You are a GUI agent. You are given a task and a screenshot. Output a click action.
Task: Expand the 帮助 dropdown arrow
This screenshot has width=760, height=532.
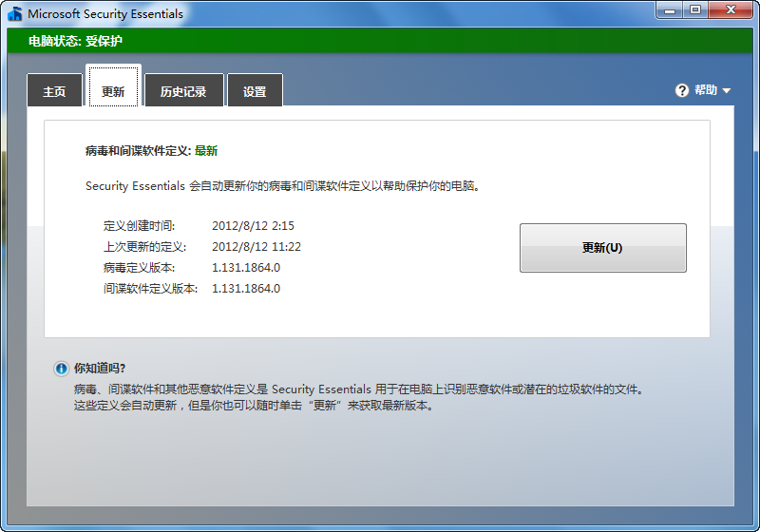click(x=727, y=91)
